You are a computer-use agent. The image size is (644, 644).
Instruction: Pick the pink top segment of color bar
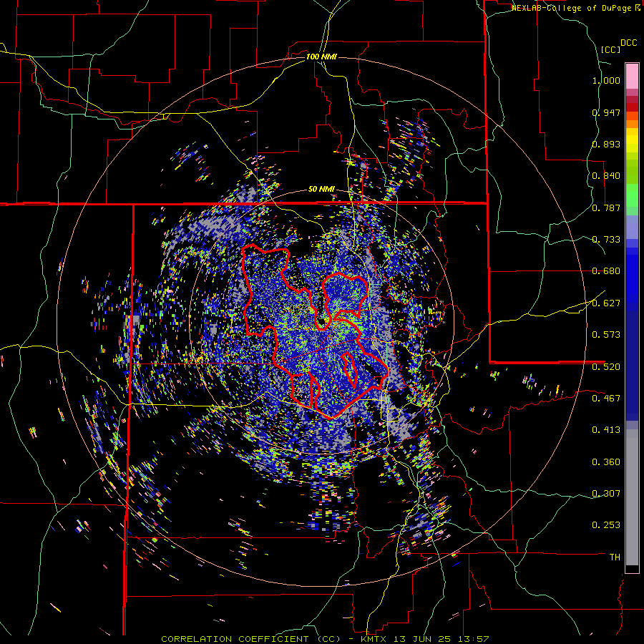632,76
